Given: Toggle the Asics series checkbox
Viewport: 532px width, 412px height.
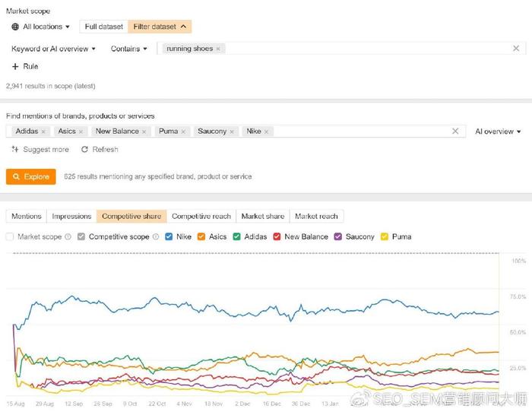Looking at the screenshot, I should pos(201,236).
